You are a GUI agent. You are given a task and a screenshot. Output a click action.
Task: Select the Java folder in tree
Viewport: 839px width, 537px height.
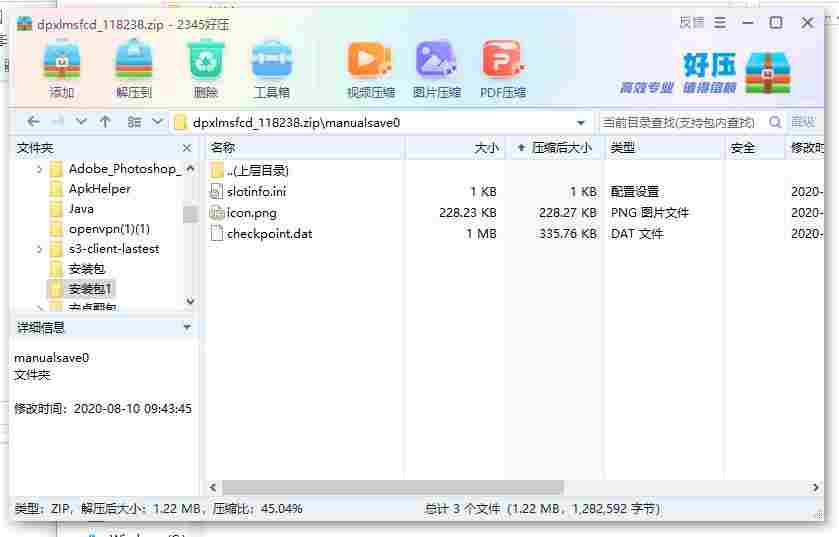[81, 209]
